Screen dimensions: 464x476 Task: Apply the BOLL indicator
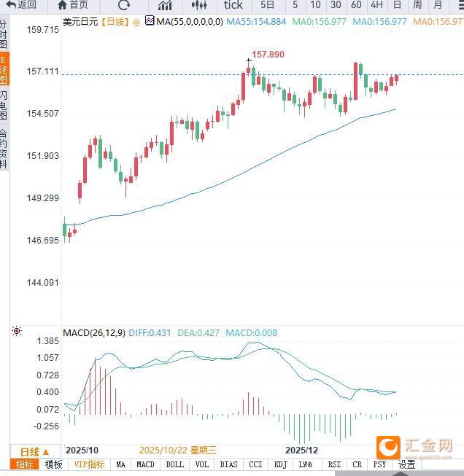pyautogui.click(x=174, y=465)
